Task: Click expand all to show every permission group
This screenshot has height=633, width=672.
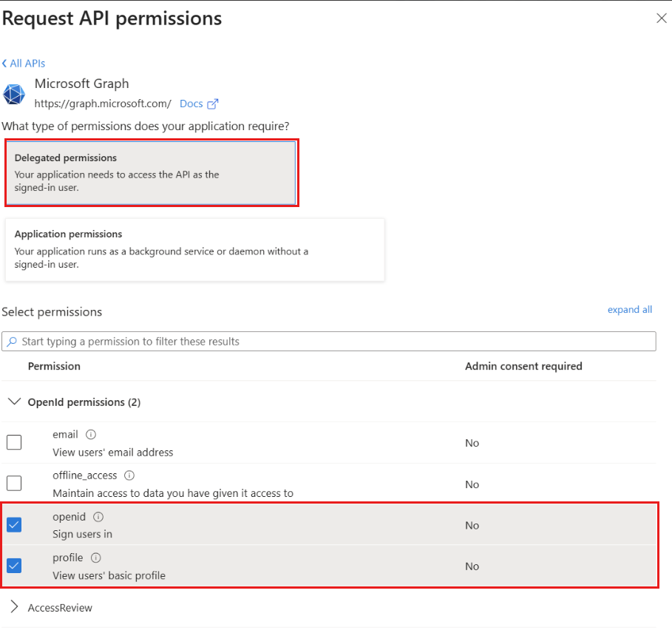Action: [629, 309]
